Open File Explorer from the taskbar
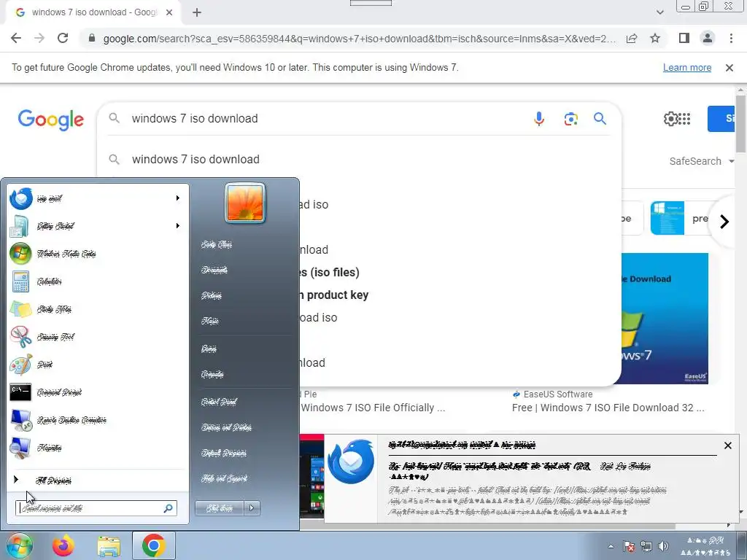747x560 pixels. coord(109,545)
